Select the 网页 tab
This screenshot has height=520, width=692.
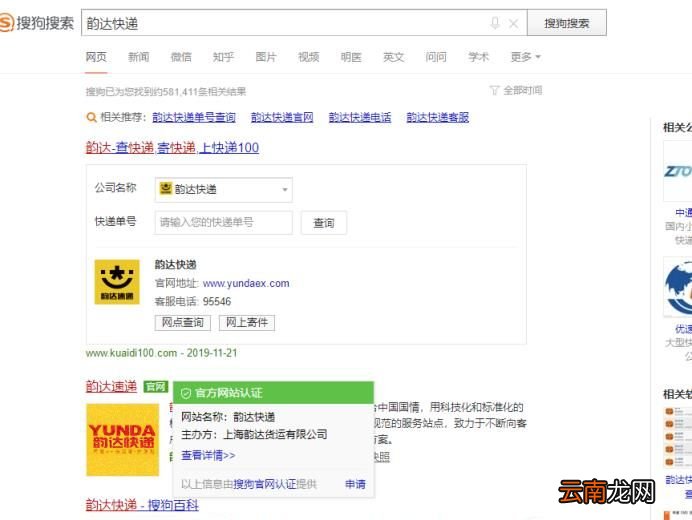(96, 57)
